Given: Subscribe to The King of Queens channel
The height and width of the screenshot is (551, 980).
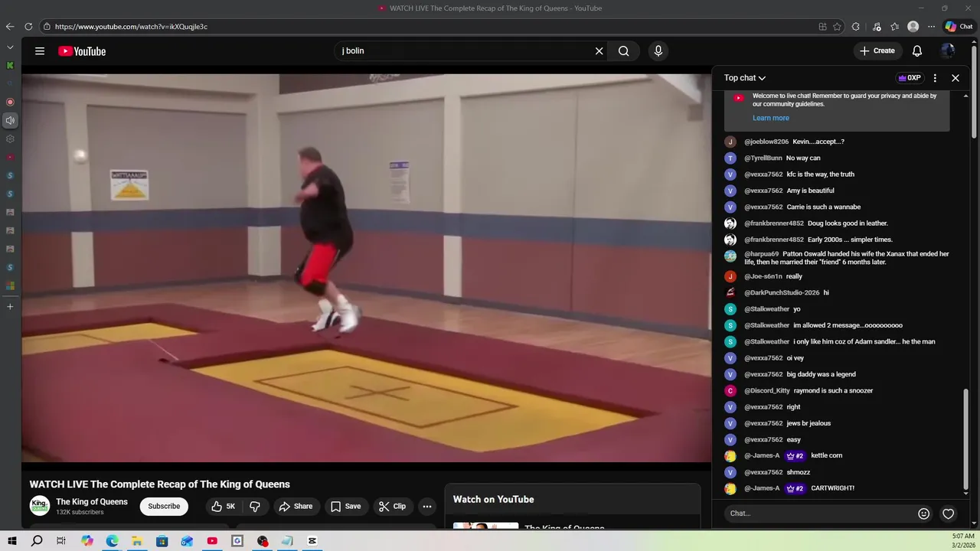Looking at the screenshot, I should [x=164, y=506].
